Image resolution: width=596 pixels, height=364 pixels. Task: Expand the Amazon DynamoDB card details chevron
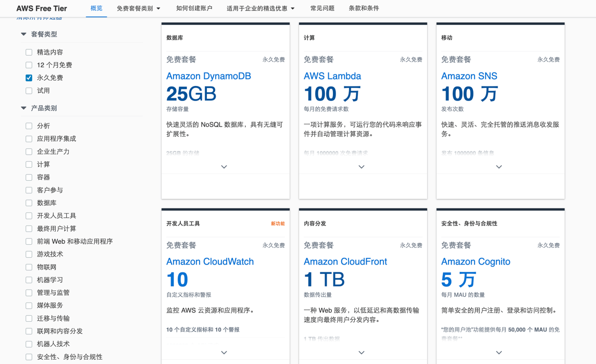(224, 167)
